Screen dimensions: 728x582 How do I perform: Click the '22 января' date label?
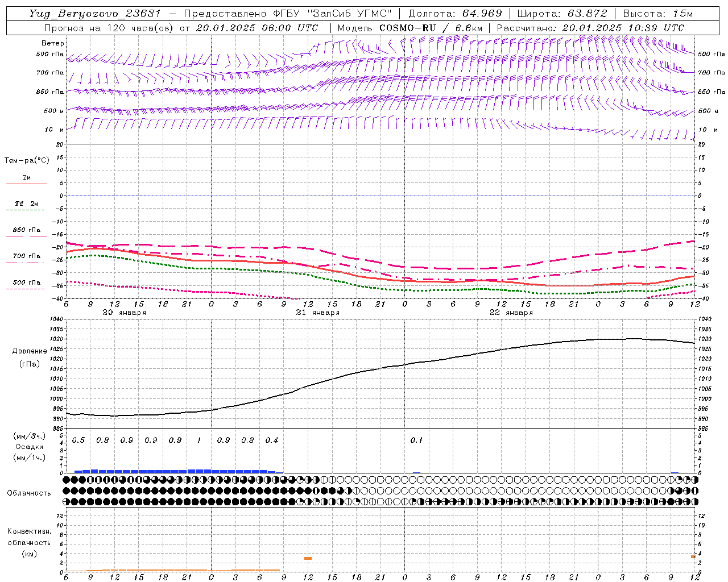point(511,313)
